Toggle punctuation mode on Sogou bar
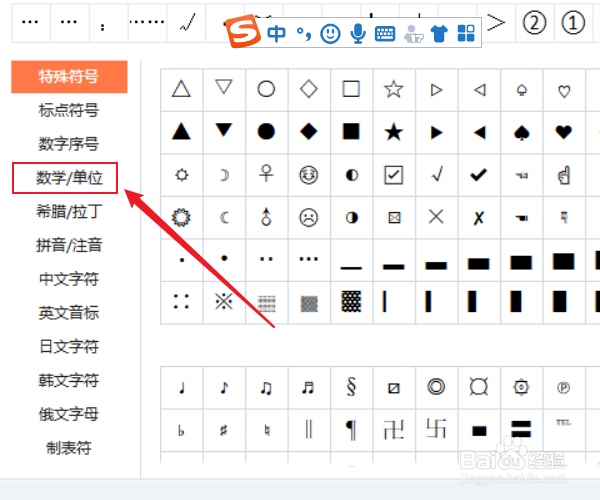 [x=304, y=34]
